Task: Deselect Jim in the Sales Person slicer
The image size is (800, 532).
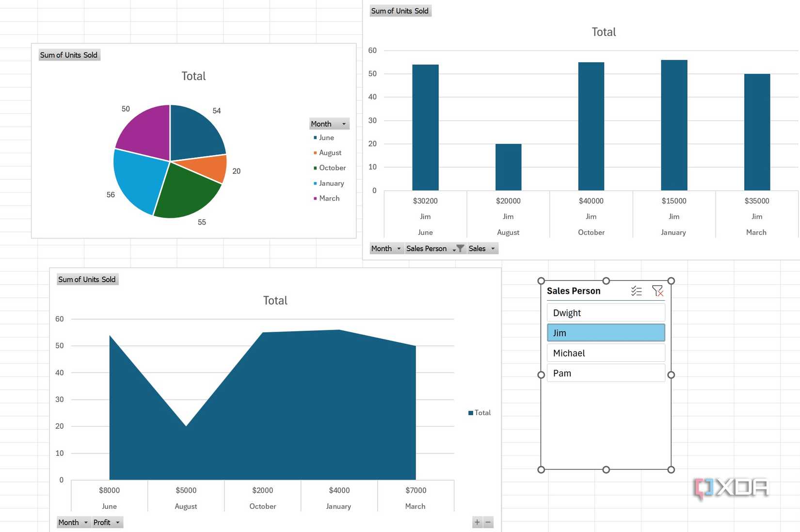Action: [x=606, y=333]
